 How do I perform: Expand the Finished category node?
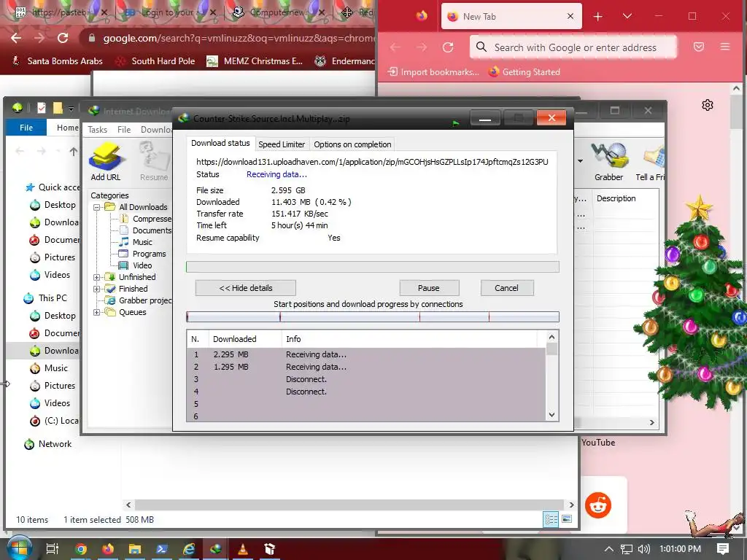(x=97, y=289)
